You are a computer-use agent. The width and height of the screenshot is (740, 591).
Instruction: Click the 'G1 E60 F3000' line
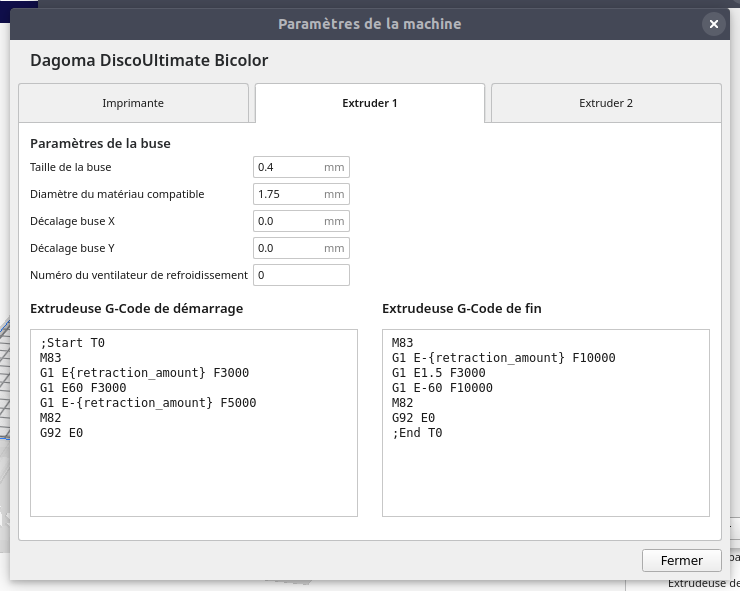(x=83, y=388)
